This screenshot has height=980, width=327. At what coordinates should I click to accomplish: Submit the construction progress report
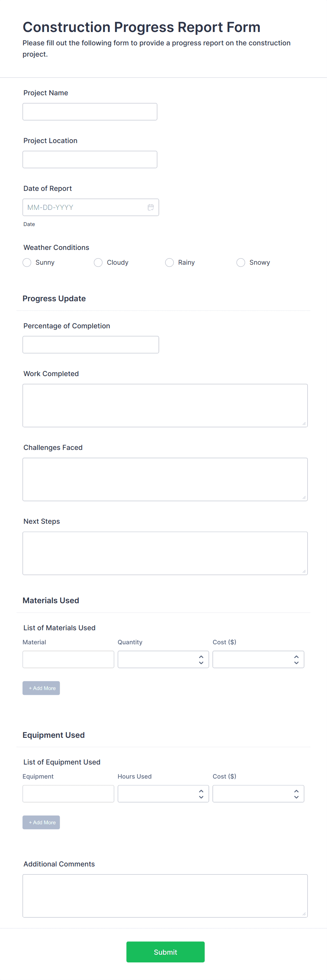pyautogui.click(x=165, y=952)
